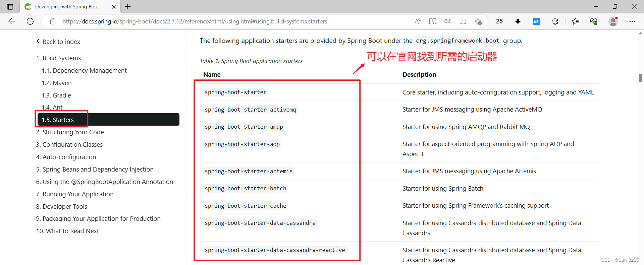This screenshot has height=265, width=644.
Task: Click spring-boot-starter-amqp cell
Action: tap(244, 127)
